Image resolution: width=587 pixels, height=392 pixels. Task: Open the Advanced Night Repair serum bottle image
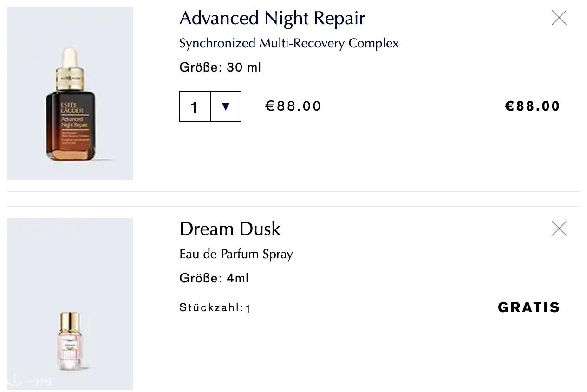point(70,94)
